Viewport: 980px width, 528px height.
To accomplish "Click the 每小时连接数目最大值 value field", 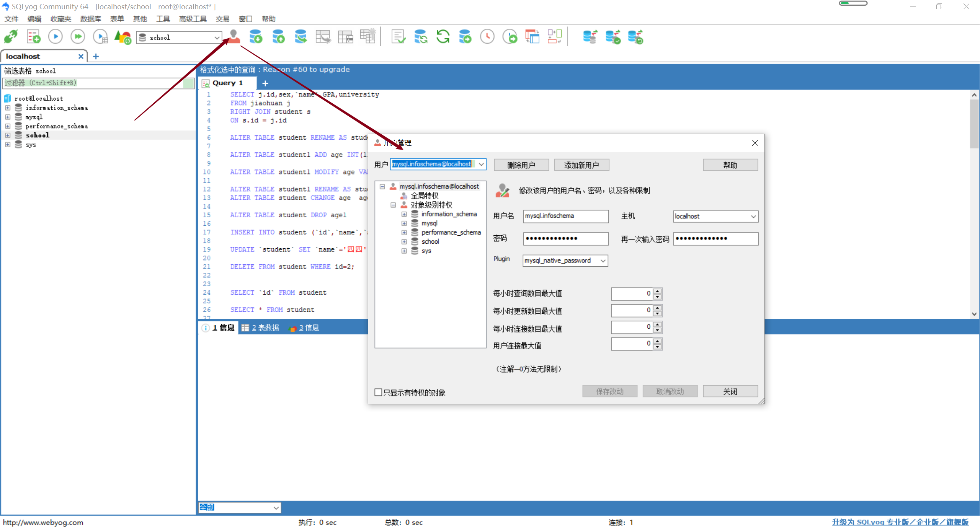I will 632,328.
